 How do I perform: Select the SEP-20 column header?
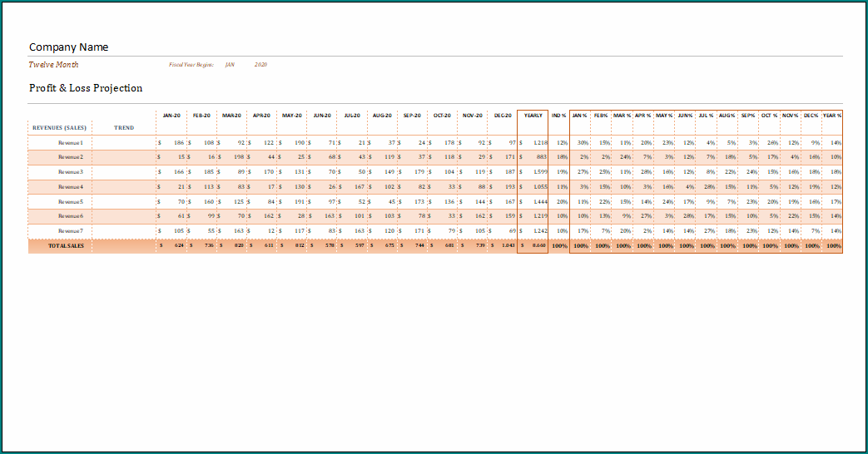tap(412, 116)
